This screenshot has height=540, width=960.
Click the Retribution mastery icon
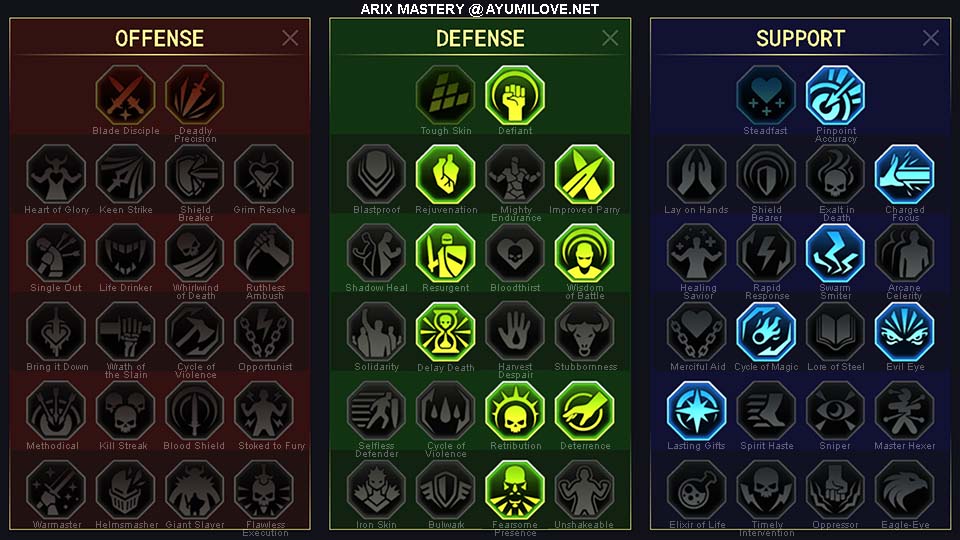pos(515,411)
